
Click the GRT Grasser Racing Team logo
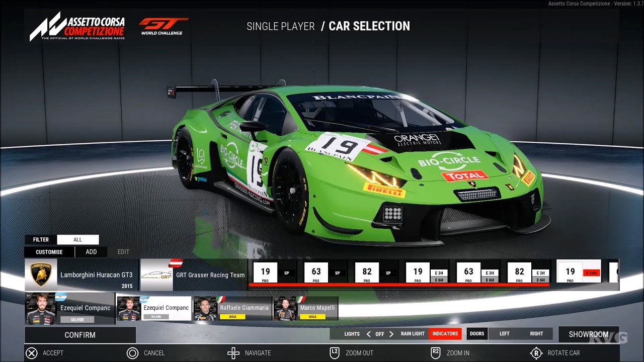click(x=156, y=275)
